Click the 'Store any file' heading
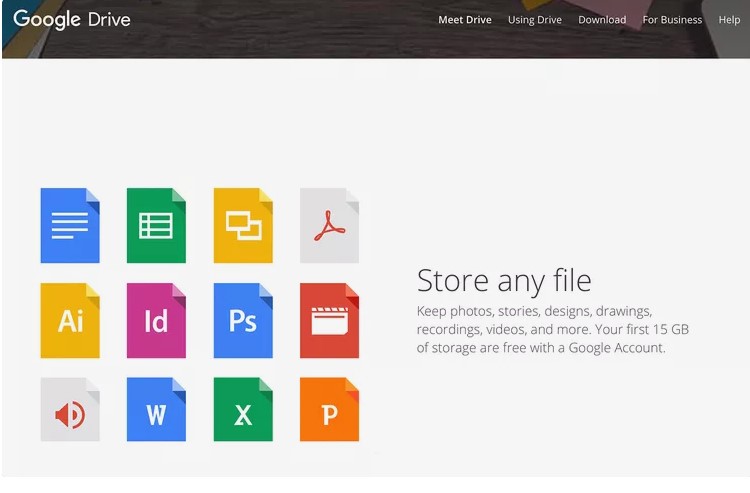 pyautogui.click(x=504, y=281)
